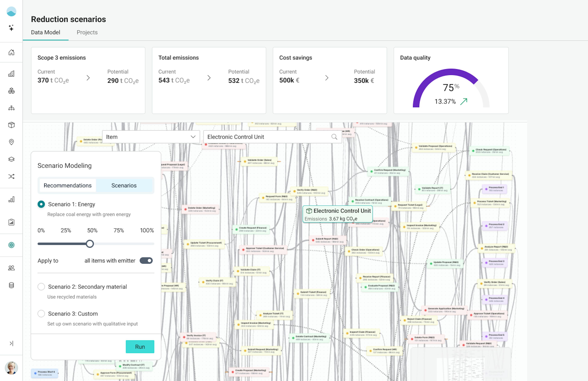Switch to the Scenarios tab
This screenshot has height=381, width=588.
[x=124, y=186]
